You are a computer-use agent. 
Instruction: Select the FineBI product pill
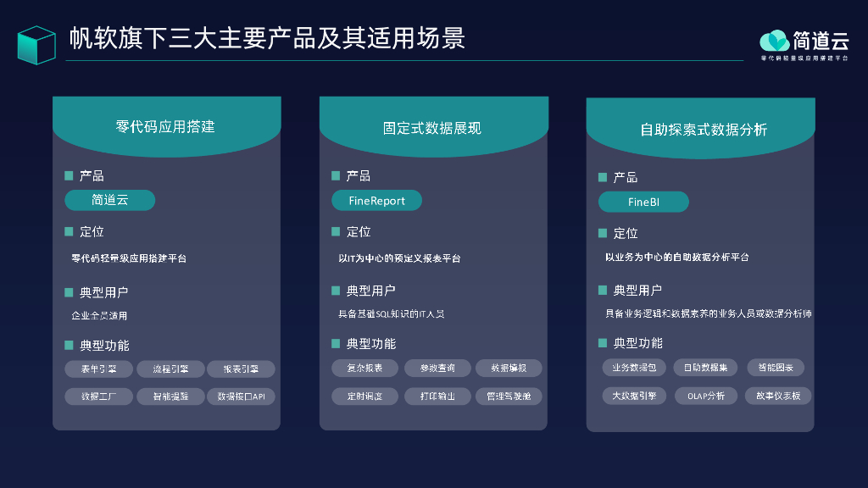pyautogui.click(x=643, y=202)
